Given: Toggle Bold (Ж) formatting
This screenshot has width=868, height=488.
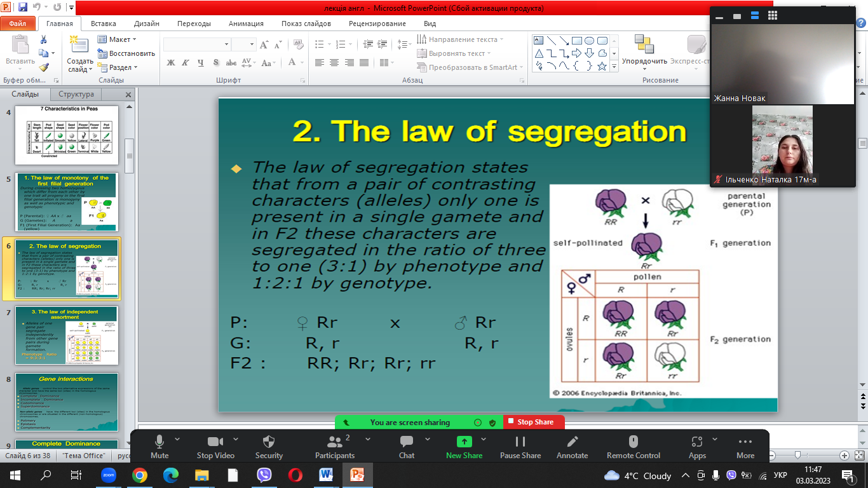Looking at the screenshot, I should 170,62.
